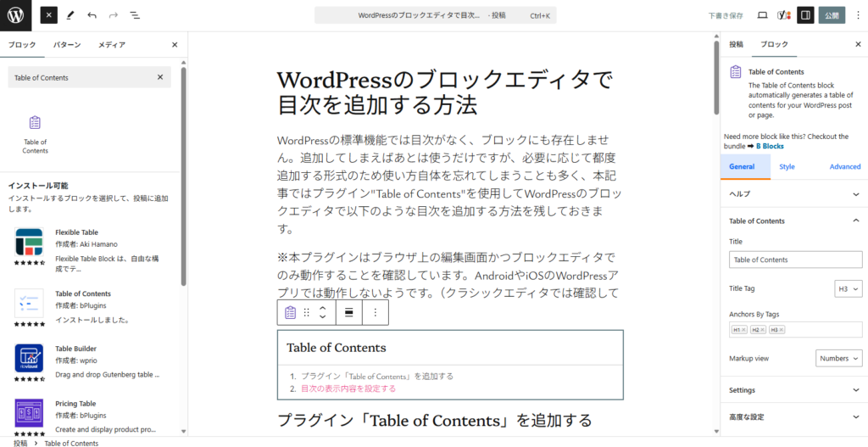This screenshot has width=868, height=447.
Task: Remove the H2 anchor tag
Action: 762,330
